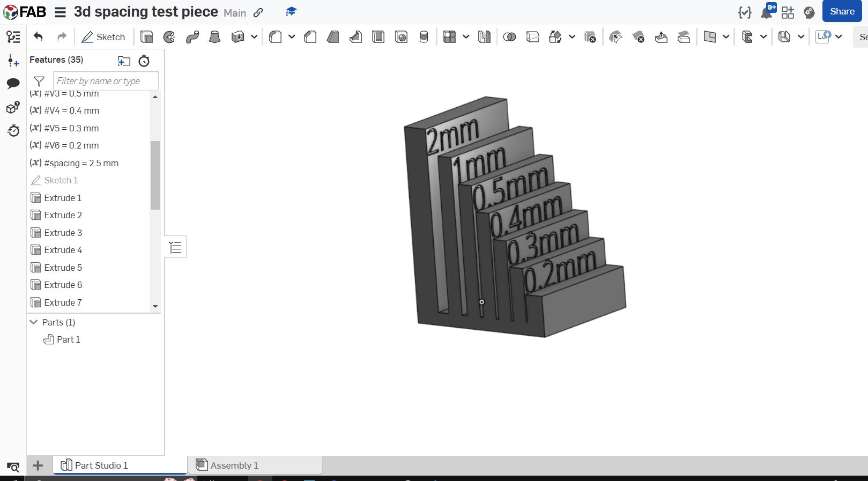Select the Delete part tool icon
Image resolution: width=868 pixels, height=481 pixels.
pyautogui.click(x=590, y=37)
